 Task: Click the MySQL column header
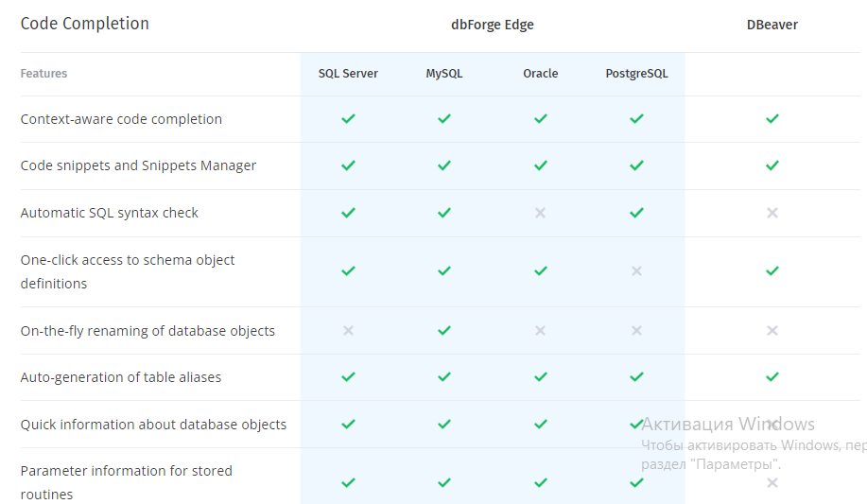(x=444, y=74)
